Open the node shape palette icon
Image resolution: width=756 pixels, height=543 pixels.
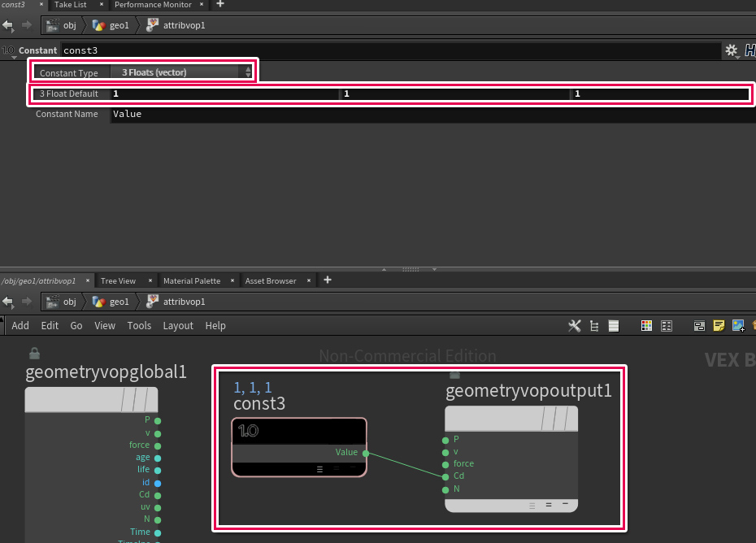[x=667, y=326]
